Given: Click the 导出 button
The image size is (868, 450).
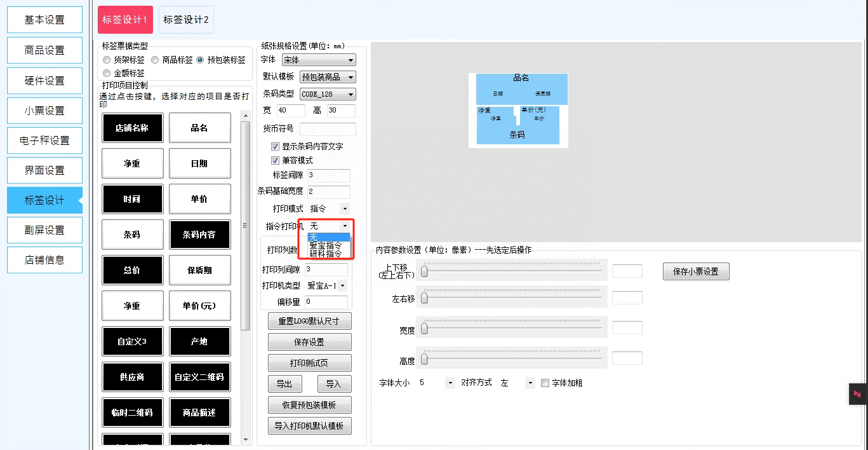Looking at the screenshot, I should click(284, 384).
